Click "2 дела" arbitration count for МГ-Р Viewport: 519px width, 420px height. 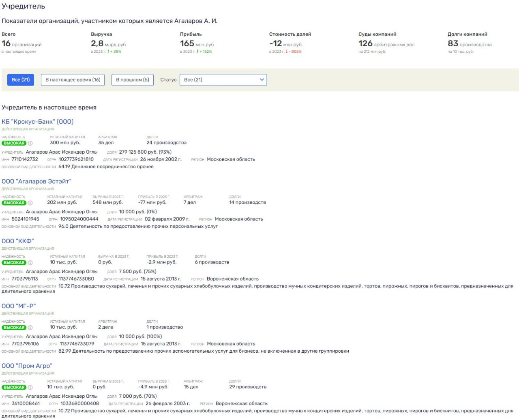point(106,327)
